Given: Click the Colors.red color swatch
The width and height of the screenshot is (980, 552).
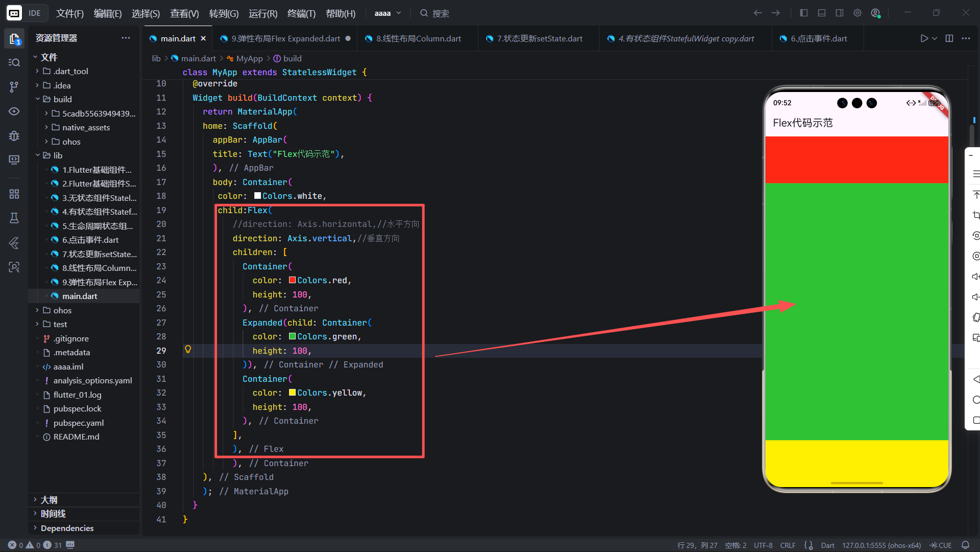Looking at the screenshot, I should click(292, 280).
